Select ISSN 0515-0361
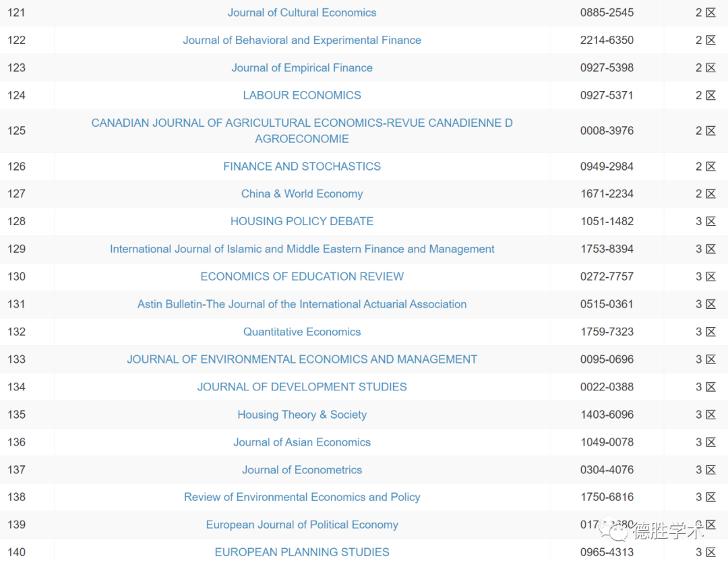Viewport: 728px width, 563px height. click(607, 304)
